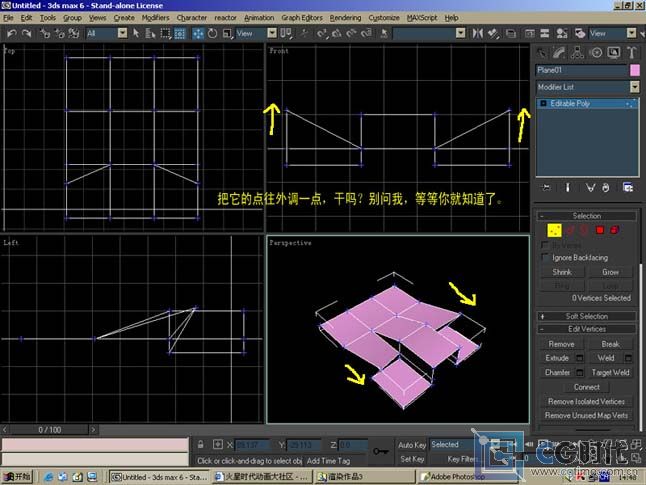Enable the Ignore Backfacing checkbox

pos(546,258)
